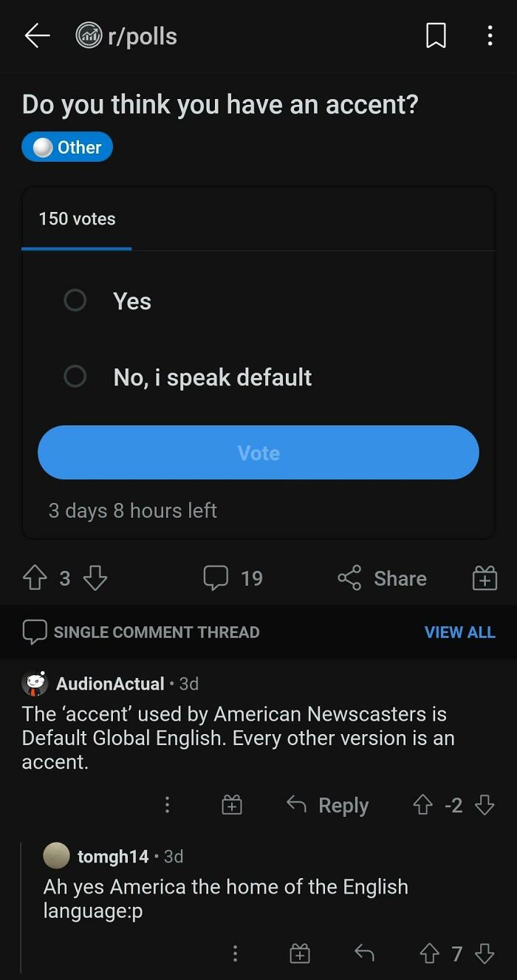Screen dimensions: 517x980
Task: Open AudionActual's comment action menu
Action: click(167, 805)
